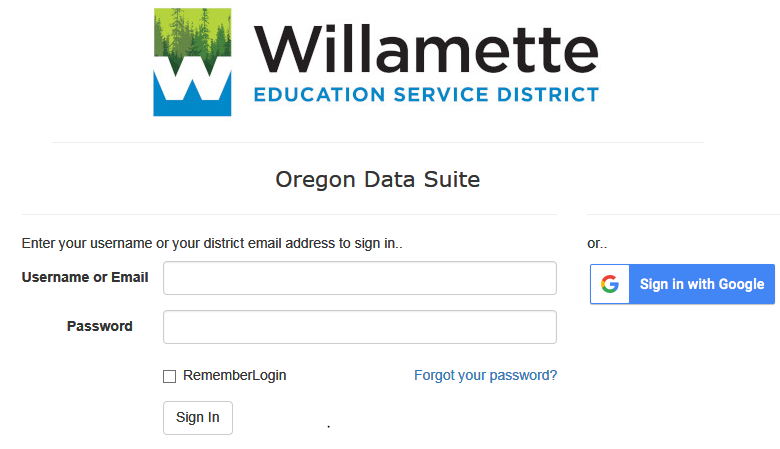Screen dimensions: 780x449
Task: Click the small dot beside Sign In
Action: click(x=328, y=428)
